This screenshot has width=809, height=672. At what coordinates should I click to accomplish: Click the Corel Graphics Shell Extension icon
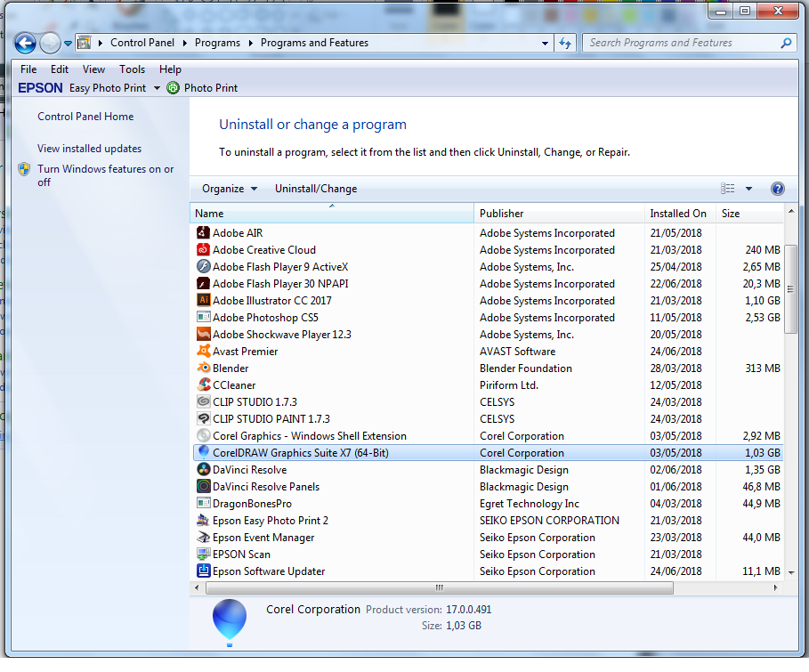click(203, 435)
